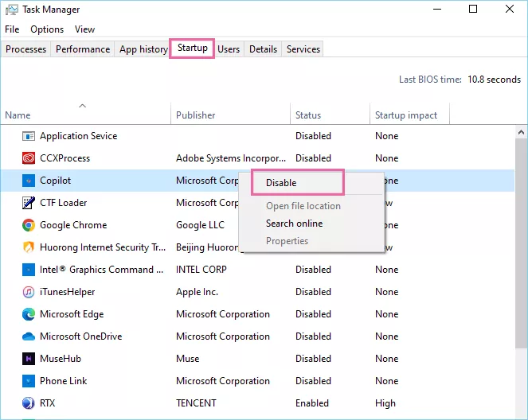
Task: Select the Copilot name text
Action: (55, 181)
